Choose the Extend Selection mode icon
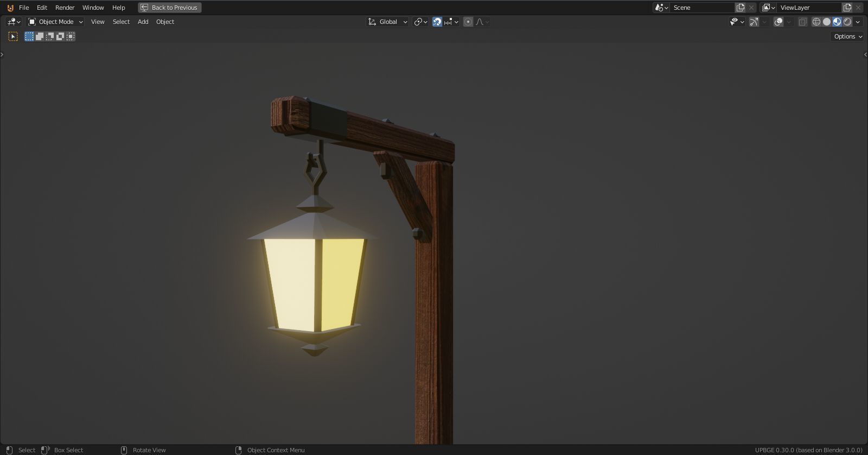Viewport: 868px width, 455px height. click(x=40, y=36)
